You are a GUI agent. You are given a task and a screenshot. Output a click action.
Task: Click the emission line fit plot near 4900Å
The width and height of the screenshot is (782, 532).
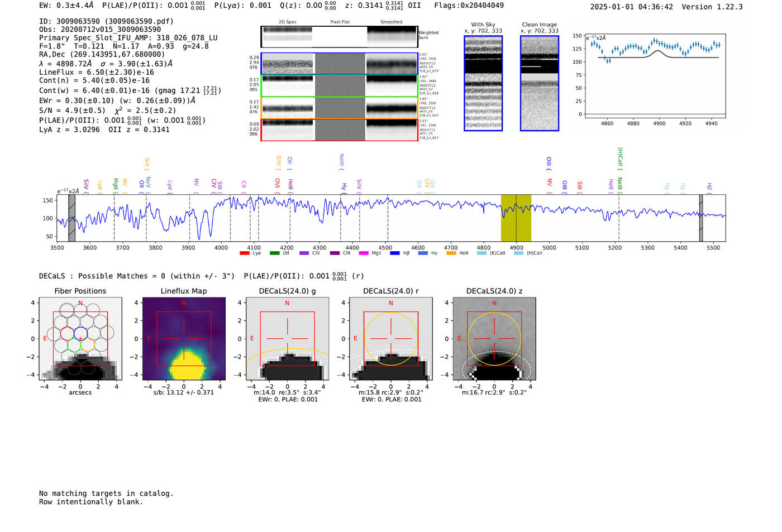click(655, 76)
